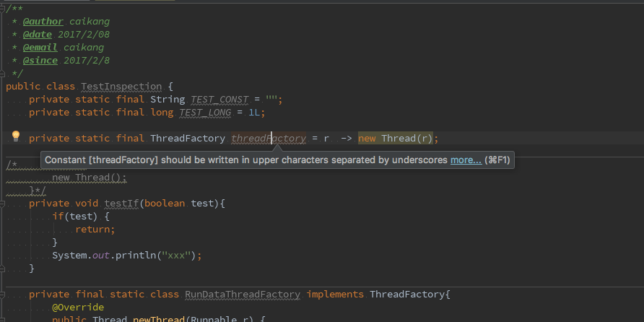Click the @since Javadoc tag
Viewport: 644px width, 322px height.
[40, 60]
